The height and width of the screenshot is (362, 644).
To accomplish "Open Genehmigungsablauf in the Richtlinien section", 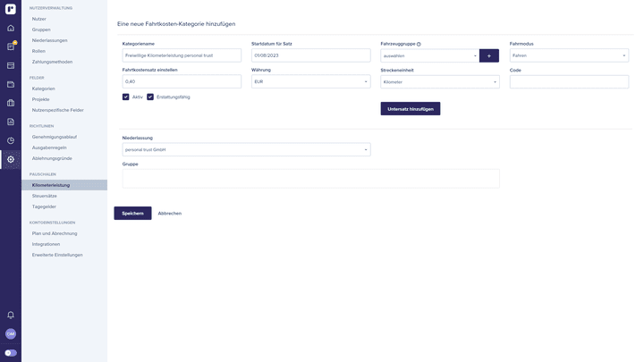I will (x=55, y=137).
